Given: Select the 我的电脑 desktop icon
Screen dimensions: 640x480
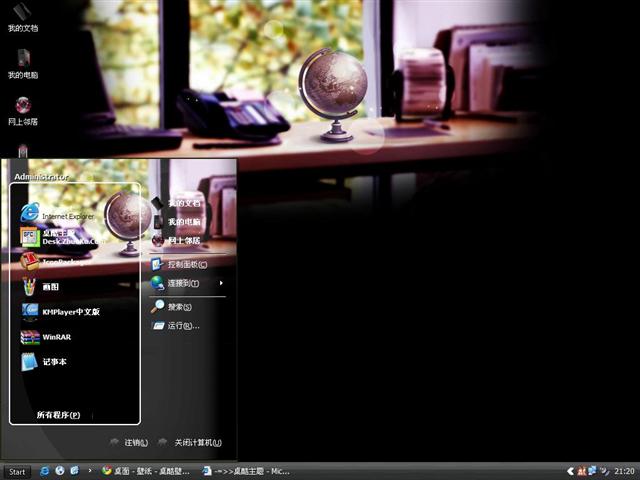Looking at the screenshot, I should (23, 64).
